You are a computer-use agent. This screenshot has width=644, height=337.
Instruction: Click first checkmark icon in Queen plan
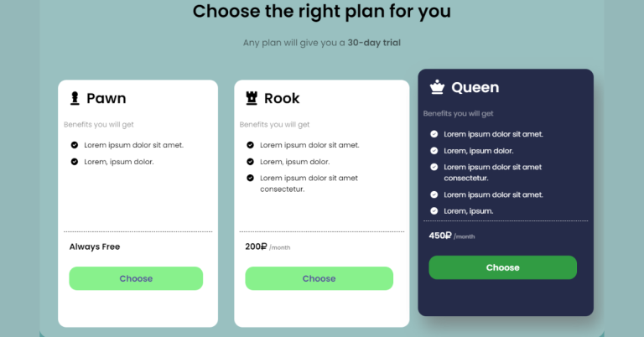coord(434,134)
